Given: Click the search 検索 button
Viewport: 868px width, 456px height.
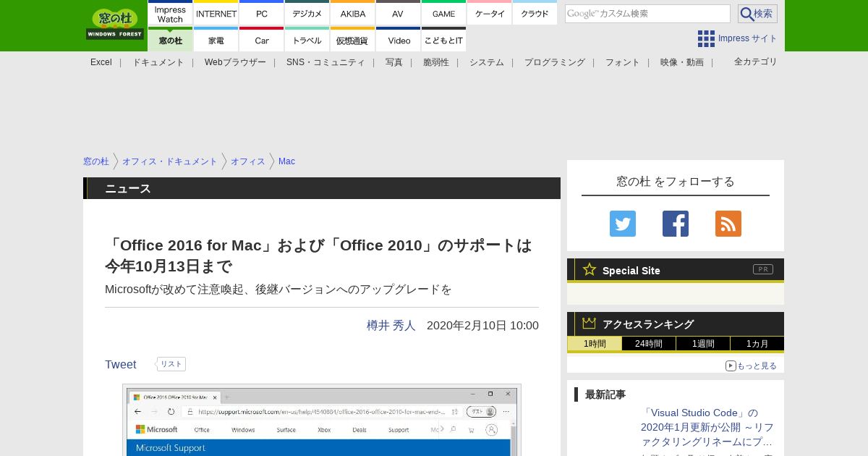Looking at the screenshot, I should tap(757, 14).
